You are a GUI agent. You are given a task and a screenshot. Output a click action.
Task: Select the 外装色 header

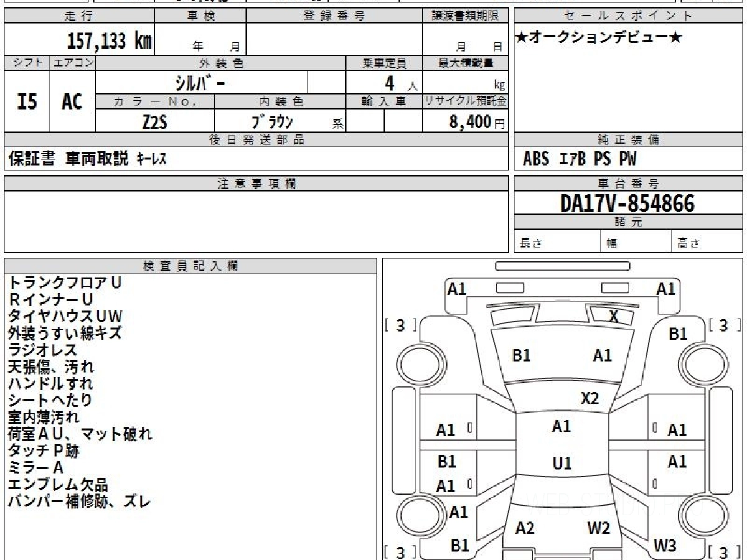pos(221,63)
